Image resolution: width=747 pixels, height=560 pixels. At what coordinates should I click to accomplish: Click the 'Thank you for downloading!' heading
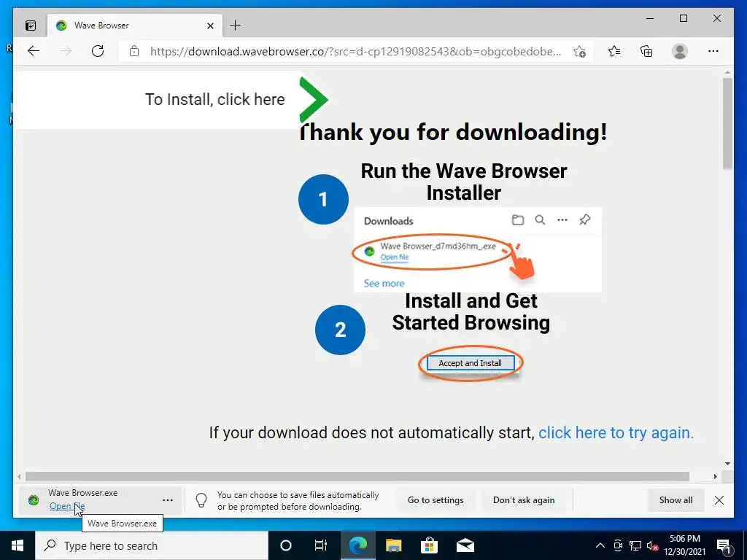coord(454,133)
